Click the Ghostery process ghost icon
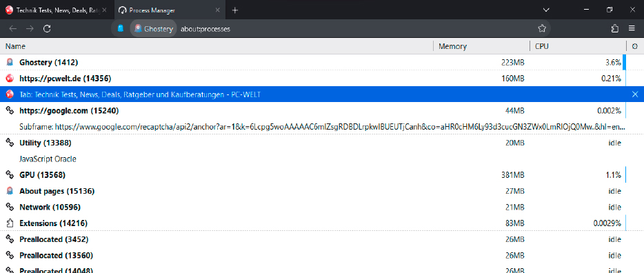Screen dimensions: 644x273 [10, 63]
